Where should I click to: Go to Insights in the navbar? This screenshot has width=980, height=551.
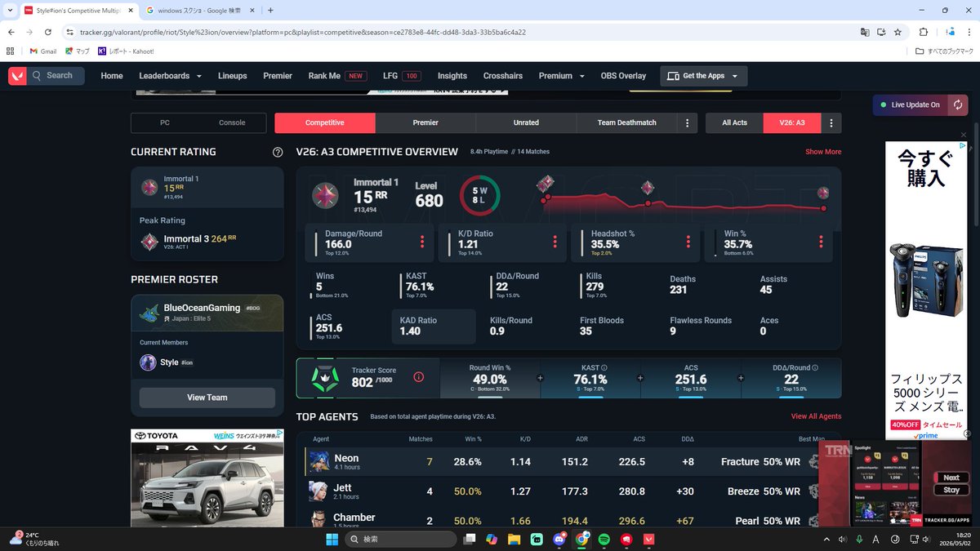[452, 76]
